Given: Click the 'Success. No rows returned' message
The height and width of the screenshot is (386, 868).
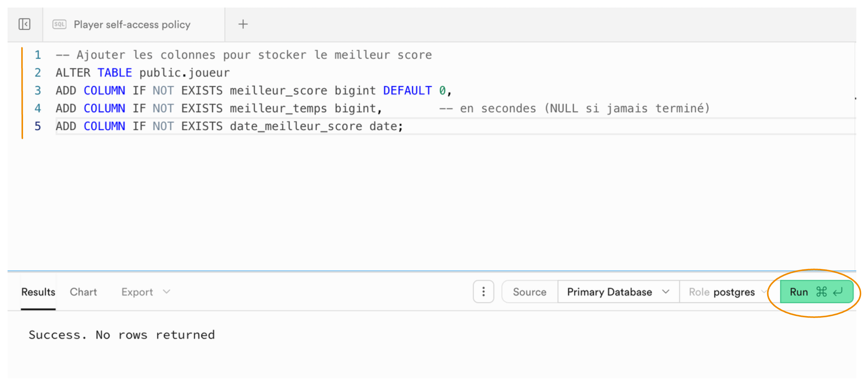Looking at the screenshot, I should point(122,335).
